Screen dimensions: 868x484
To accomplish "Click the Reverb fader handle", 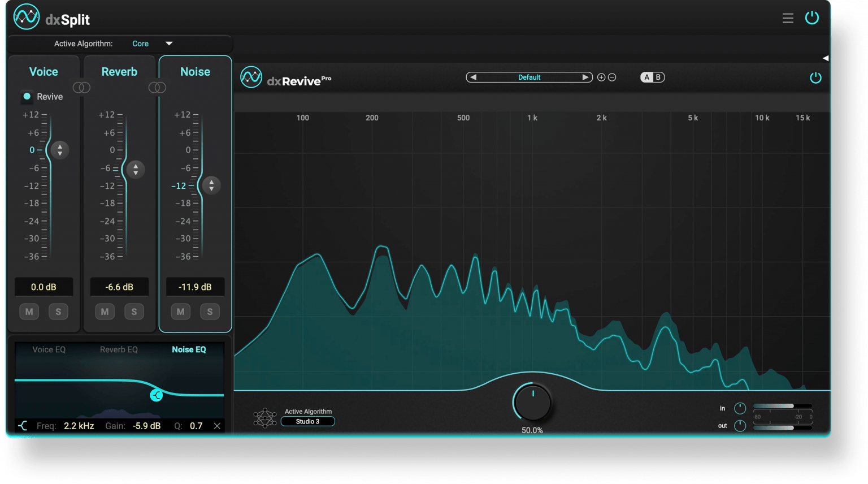I will pyautogui.click(x=135, y=169).
